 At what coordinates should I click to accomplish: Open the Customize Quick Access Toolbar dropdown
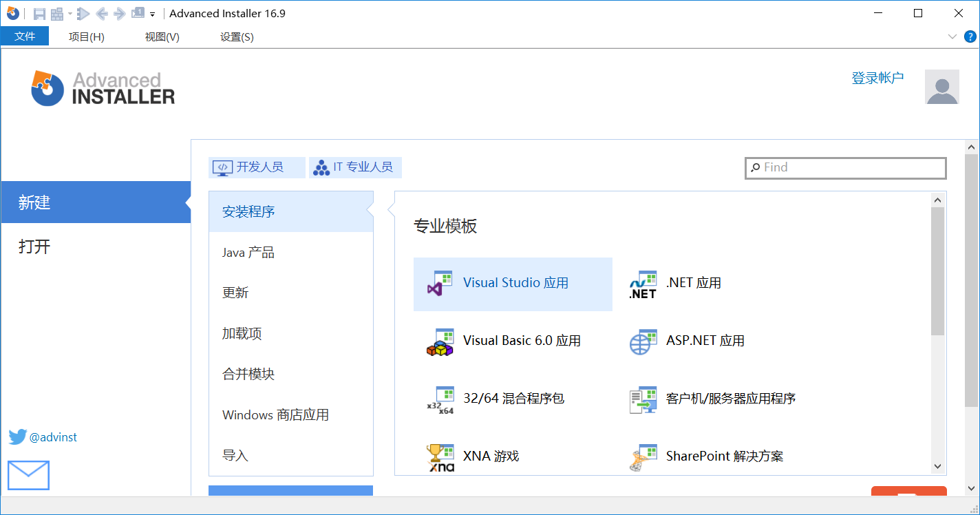[x=152, y=14]
